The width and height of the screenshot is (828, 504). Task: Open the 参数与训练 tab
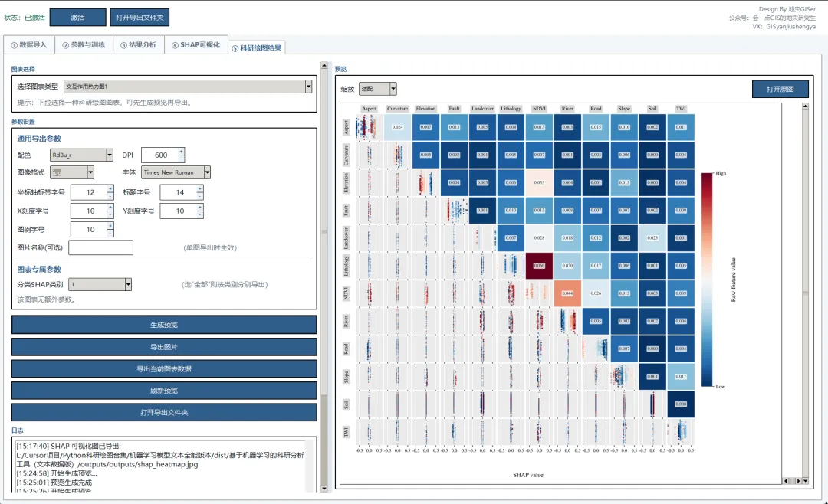pos(84,45)
